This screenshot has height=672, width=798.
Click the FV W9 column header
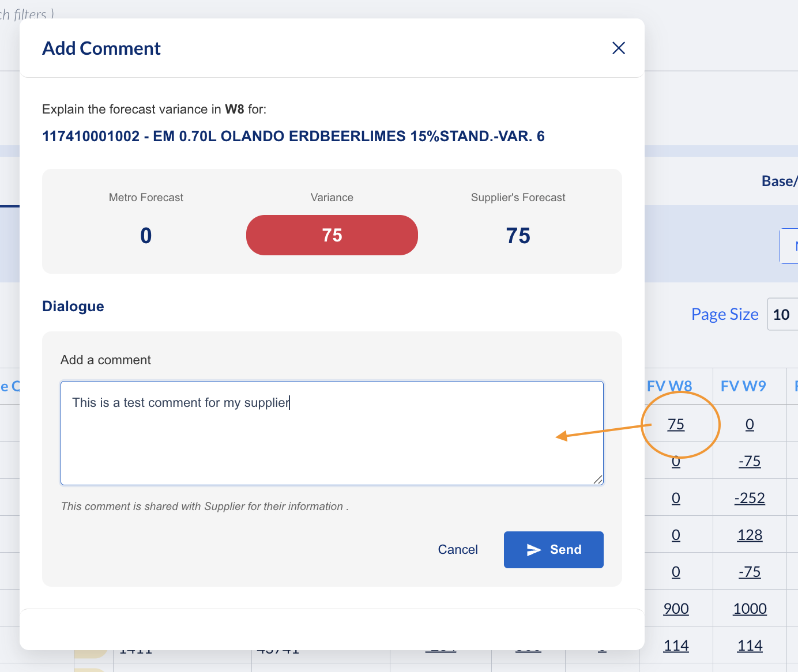pyautogui.click(x=743, y=386)
